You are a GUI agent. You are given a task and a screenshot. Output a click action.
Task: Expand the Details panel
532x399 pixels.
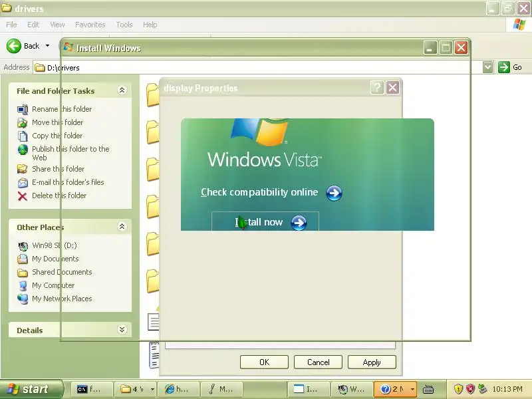coord(122,330)
